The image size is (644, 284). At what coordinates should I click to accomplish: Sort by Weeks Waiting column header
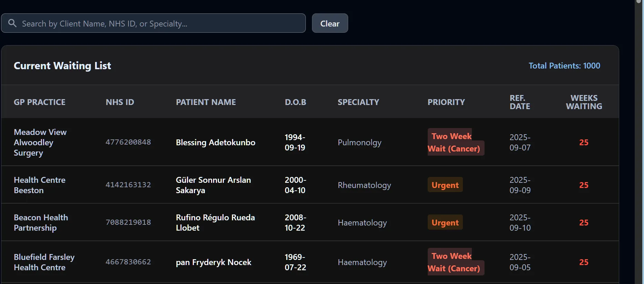[584, 102]
